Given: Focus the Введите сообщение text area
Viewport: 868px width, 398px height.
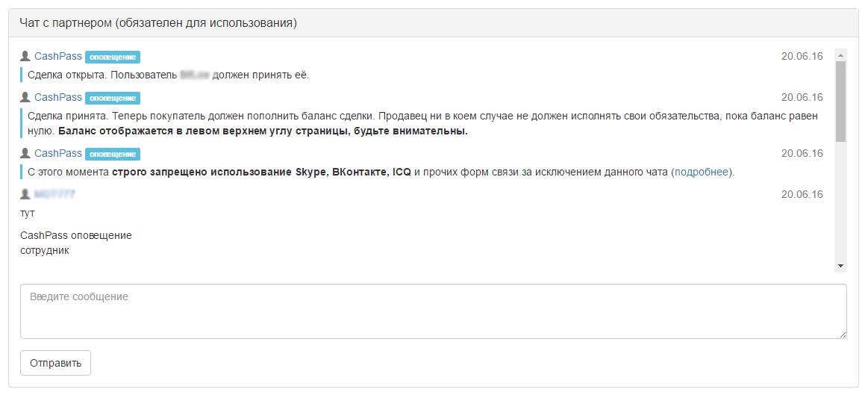Looking at the screenshot, I should point(434,311).
